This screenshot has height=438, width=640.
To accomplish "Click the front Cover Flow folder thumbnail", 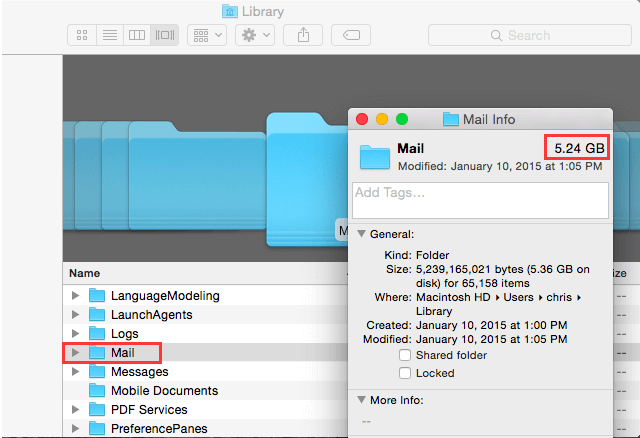I will pyautogui.click(x=307, y=180).
